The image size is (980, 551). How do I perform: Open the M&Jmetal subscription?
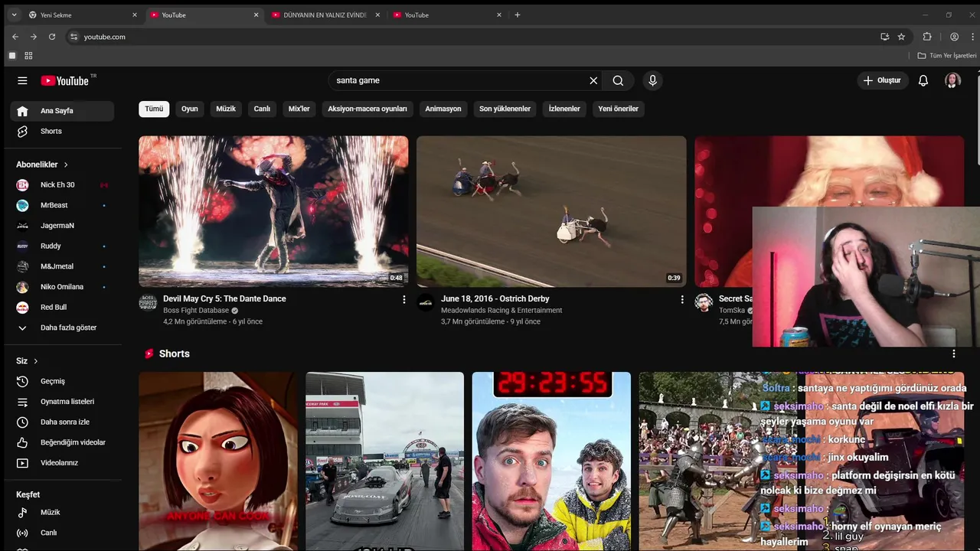tap(62, 266)
